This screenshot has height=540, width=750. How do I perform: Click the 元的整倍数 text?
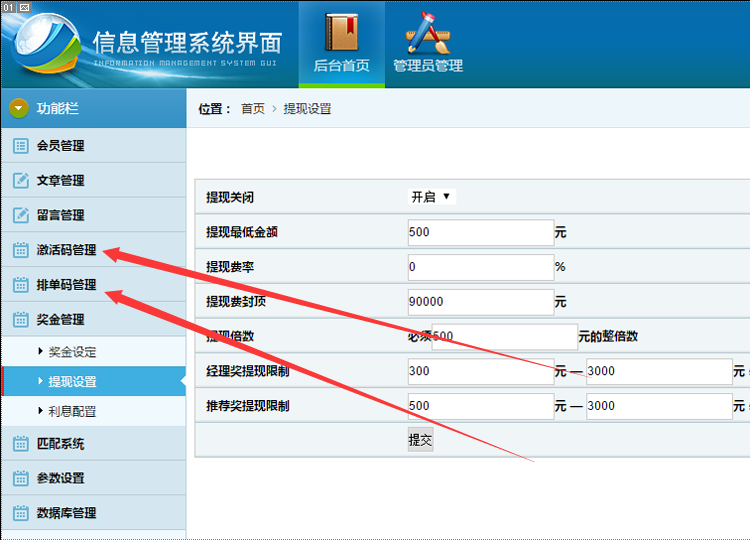(x=608, y=336)
